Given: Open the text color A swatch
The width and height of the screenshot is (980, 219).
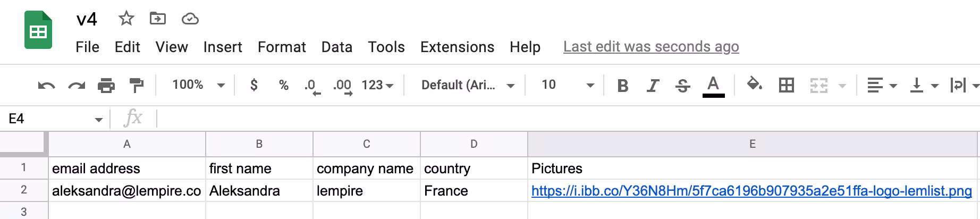Looking at the screenshot, I should pyautogui.click(x=713, y=85).
